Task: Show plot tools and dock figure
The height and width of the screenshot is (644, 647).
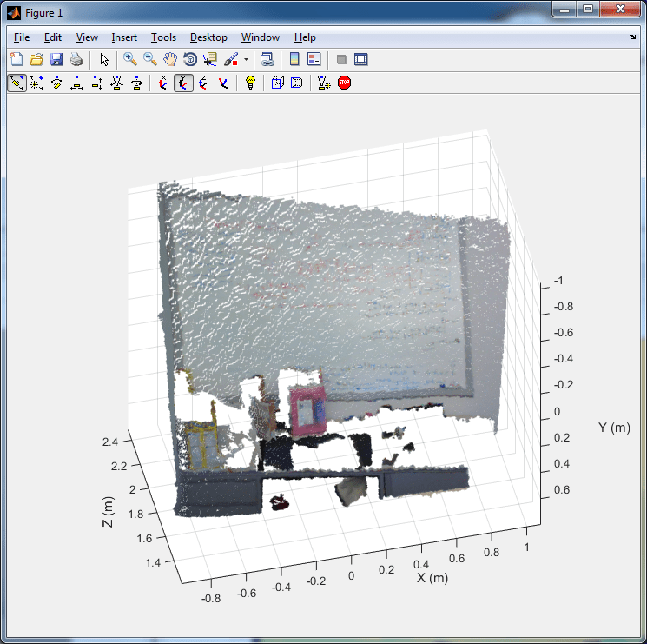Action: (x=361, y=59)
